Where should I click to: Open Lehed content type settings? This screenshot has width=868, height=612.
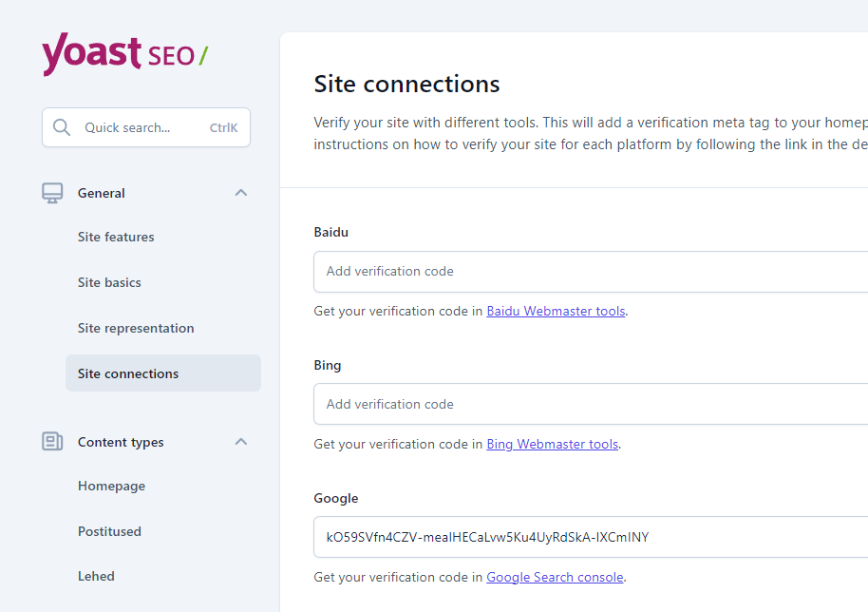[96, 577]
